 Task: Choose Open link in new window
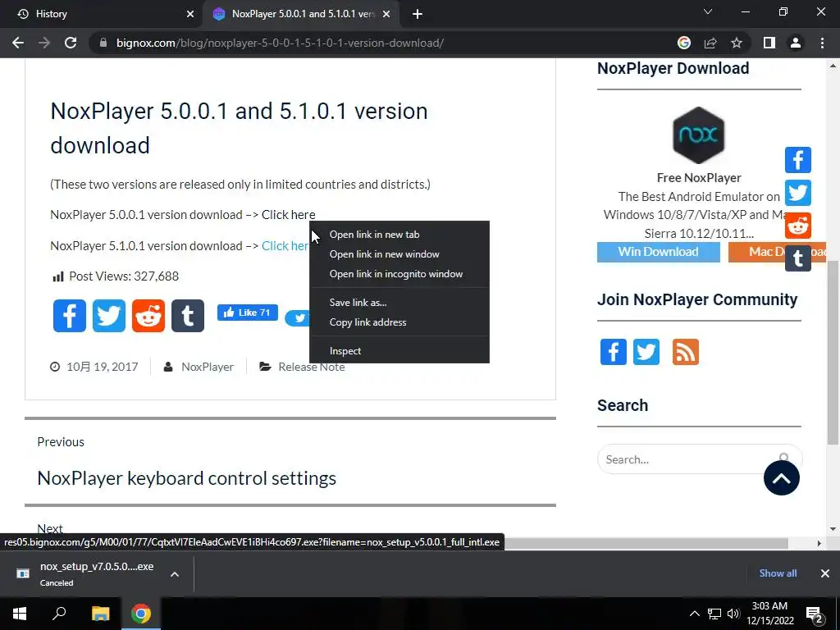coord(399,254)
